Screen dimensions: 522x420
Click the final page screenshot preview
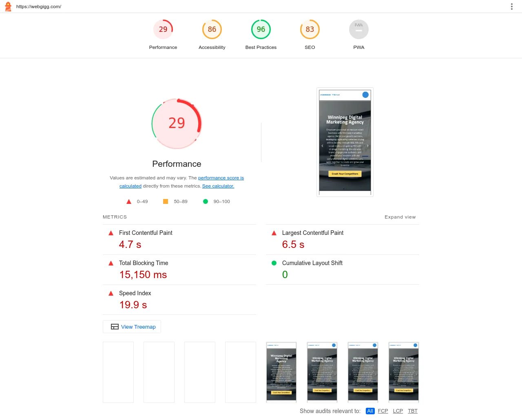pos(345,142)
